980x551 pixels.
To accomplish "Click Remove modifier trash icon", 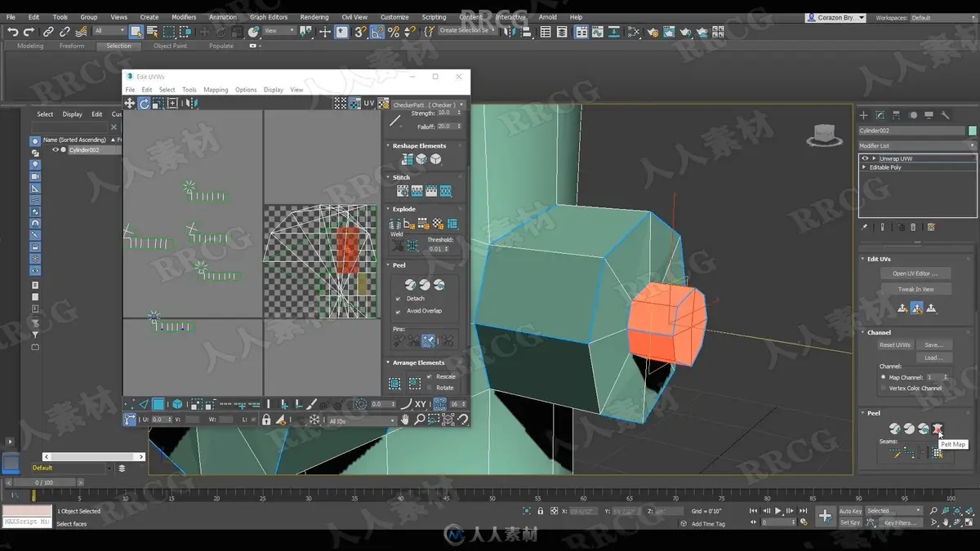I will pyautogui.click(x=913, y=228).
